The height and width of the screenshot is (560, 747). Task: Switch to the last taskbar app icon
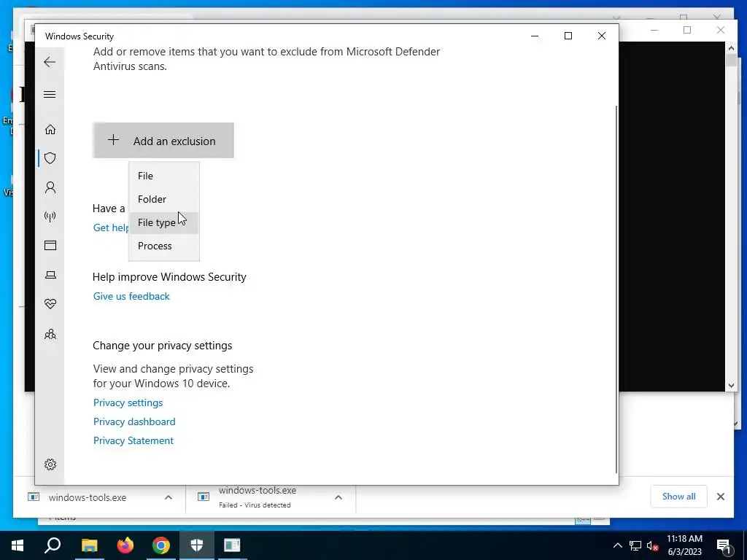click(233, 545)
